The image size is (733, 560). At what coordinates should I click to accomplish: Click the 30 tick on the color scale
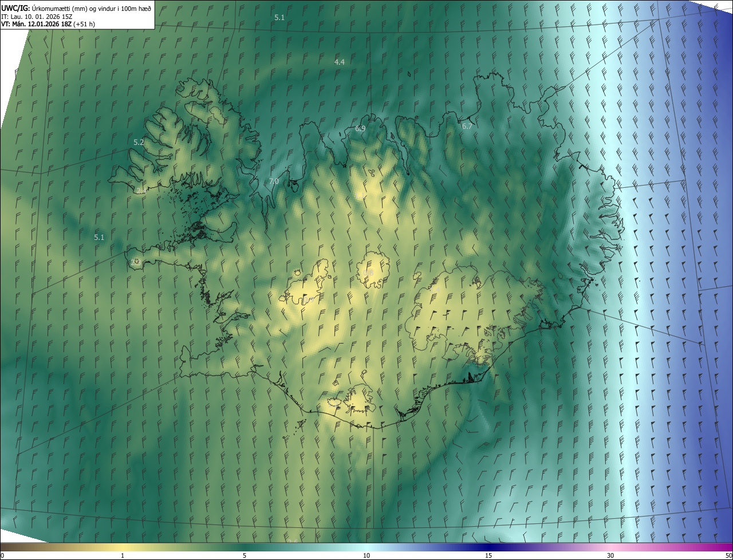click(610, 555)
